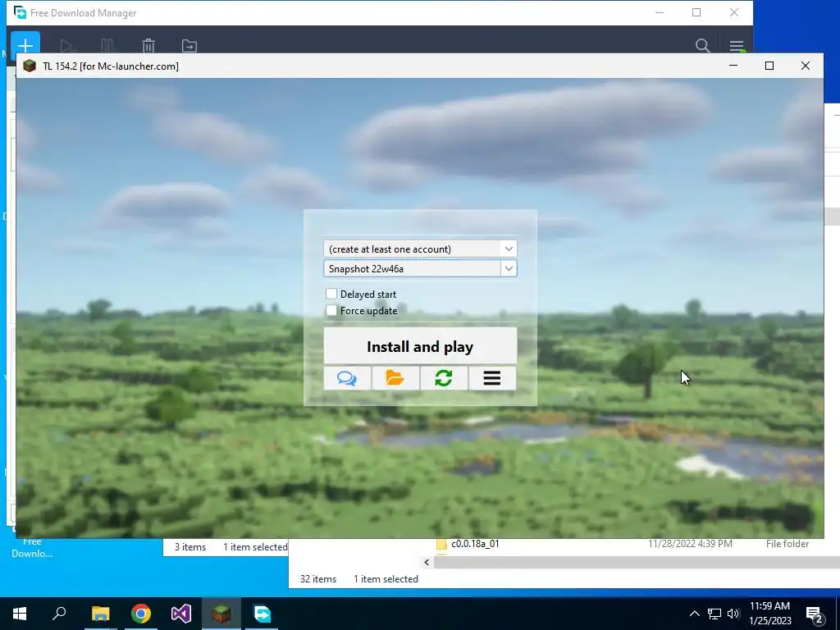Click the Minecraft launcher taskbar icon

pyautogui.click(x=221, y=614)
